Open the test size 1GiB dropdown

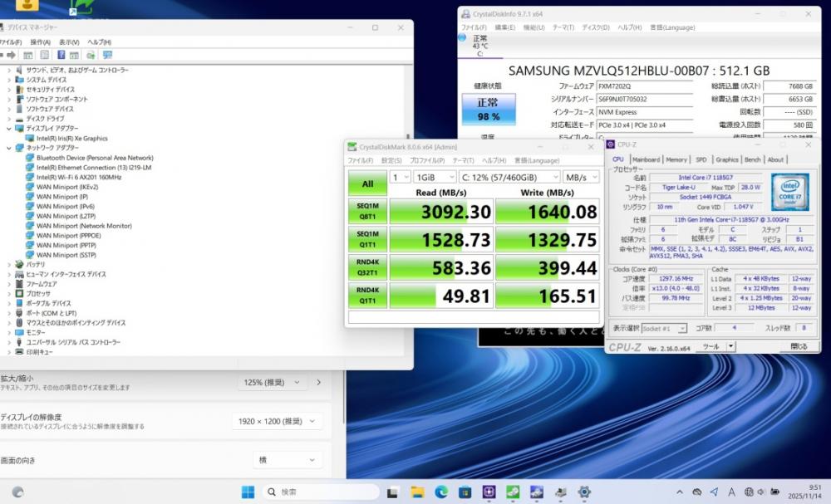point(435,177)
